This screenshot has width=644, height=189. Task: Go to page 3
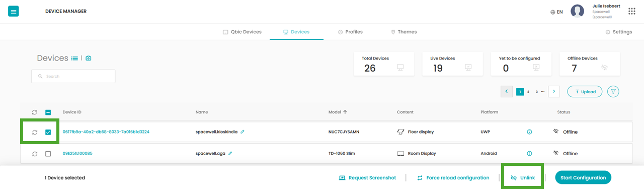537,92
